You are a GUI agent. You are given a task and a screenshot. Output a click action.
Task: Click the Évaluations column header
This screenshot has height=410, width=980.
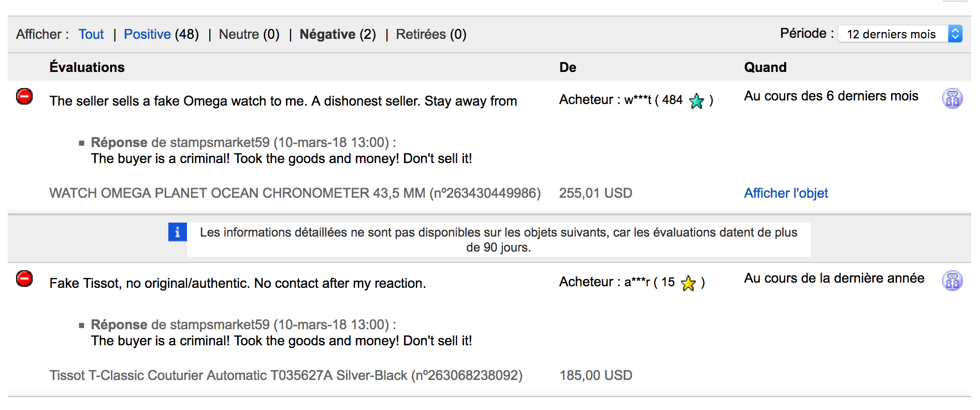tap(87, 67)
